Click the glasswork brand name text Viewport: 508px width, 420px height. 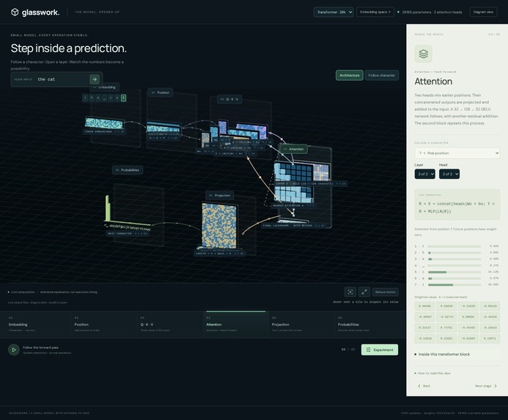click(40, 12)
